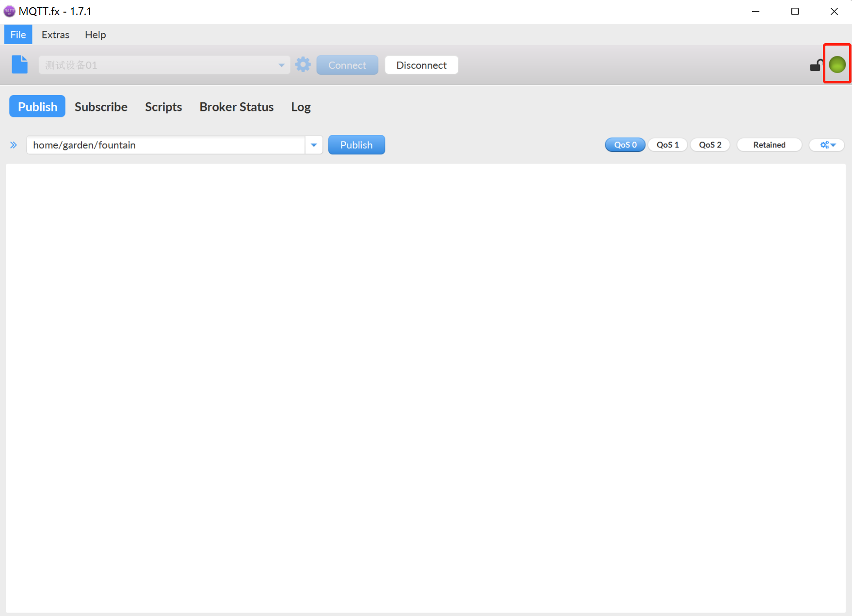This screenshot has height=616, width=852.
Task: Switch to the Publish tab
Action: point(37,106)
